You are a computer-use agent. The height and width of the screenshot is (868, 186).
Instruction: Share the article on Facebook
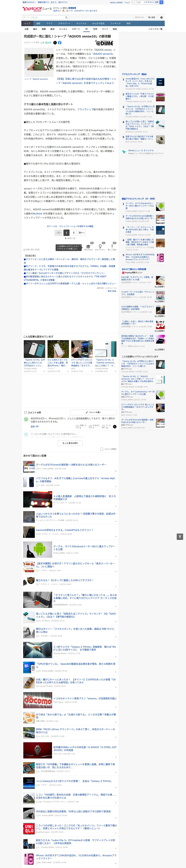click(x=60, y=43)
